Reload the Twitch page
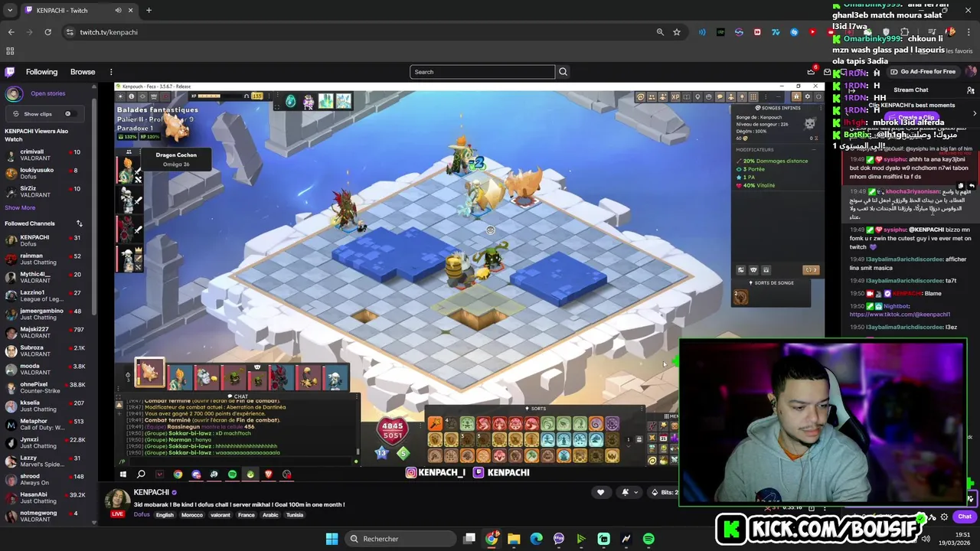This screenshot has width=980, height=551. (x=47, y=32)
